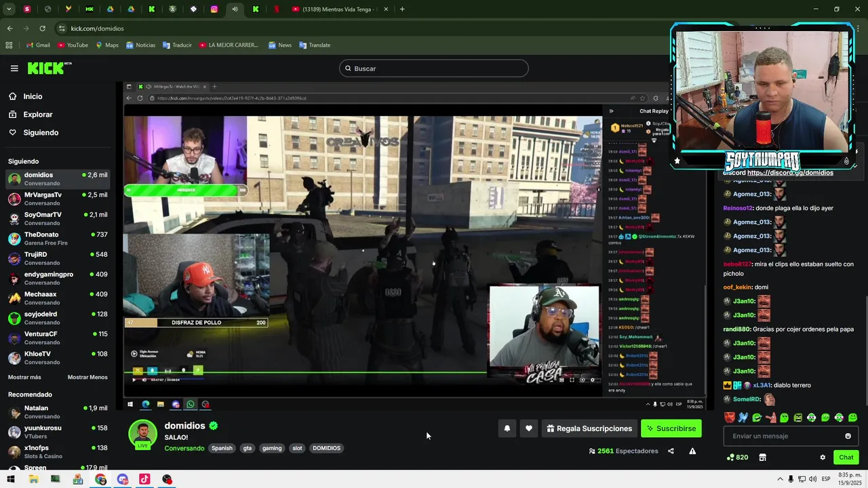Click the gta tag
The width and height of the screenshot is (868, 488).
[248, 449]
